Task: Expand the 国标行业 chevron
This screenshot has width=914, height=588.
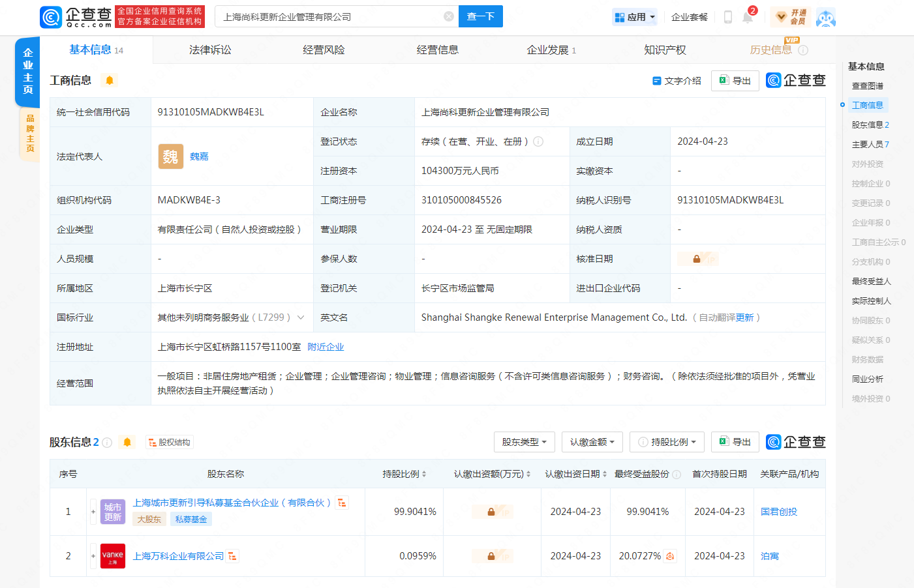Action: 301,317
